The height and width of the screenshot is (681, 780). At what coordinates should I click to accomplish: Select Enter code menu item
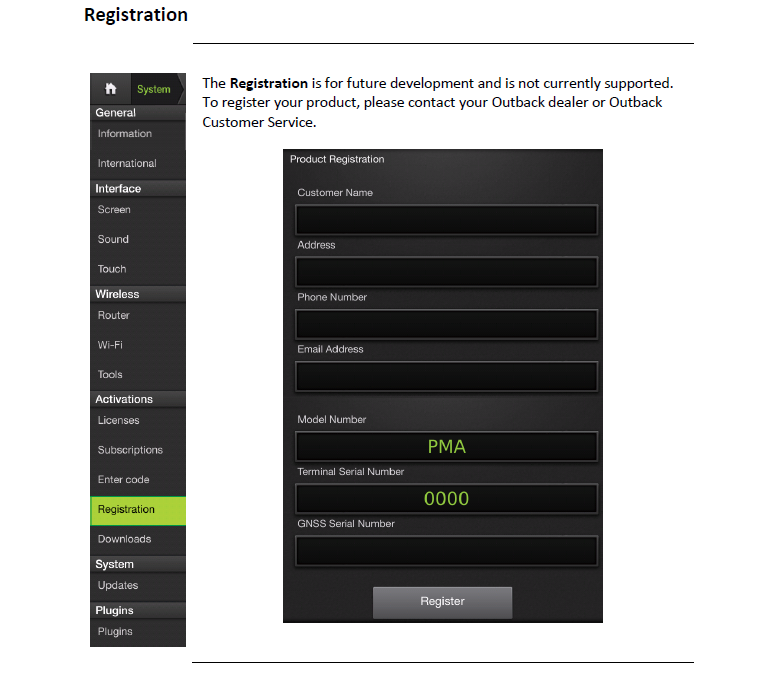[x=138, y=480]
